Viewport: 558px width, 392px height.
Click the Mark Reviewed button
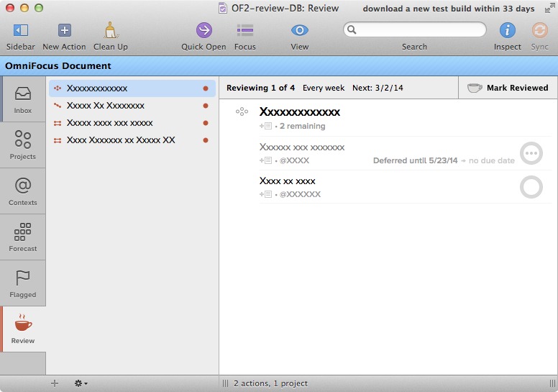508,88
